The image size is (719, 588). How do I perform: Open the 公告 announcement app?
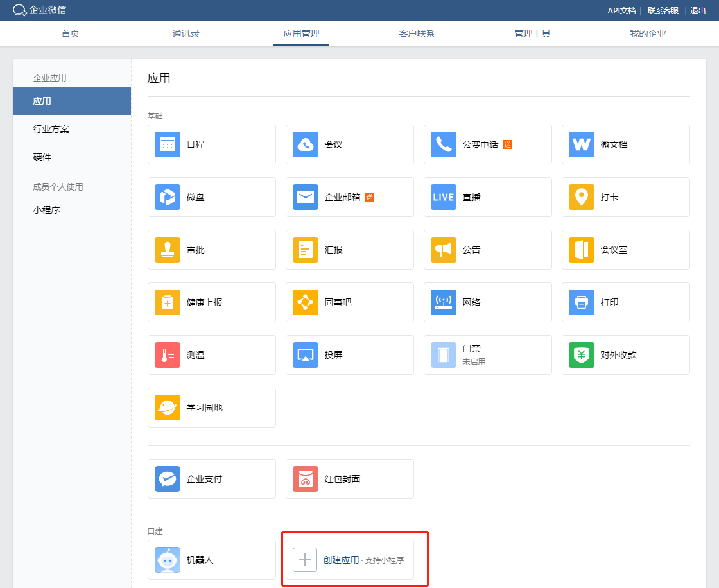(x=488, y=250)
